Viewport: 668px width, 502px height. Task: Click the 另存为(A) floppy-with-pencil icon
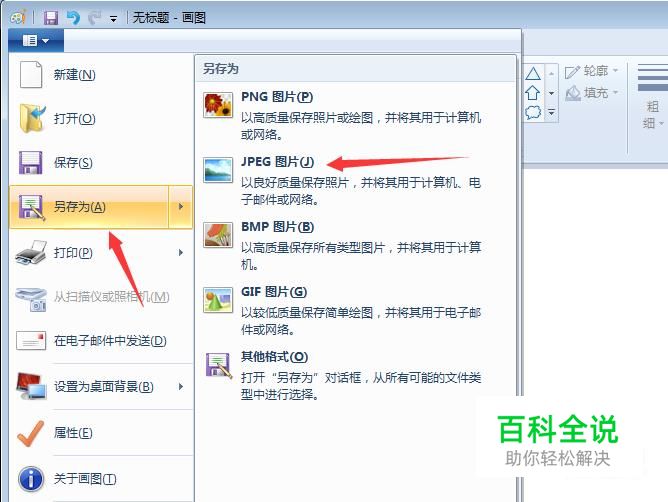(32, 207)
